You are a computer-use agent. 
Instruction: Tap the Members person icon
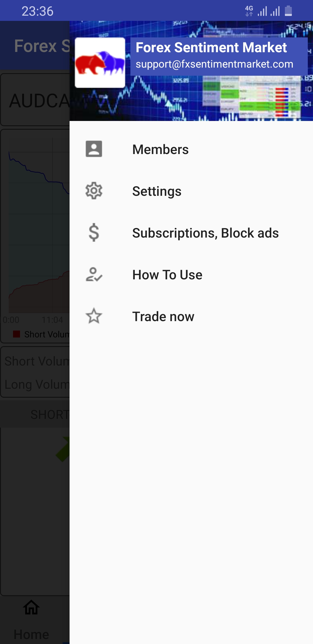94,149
